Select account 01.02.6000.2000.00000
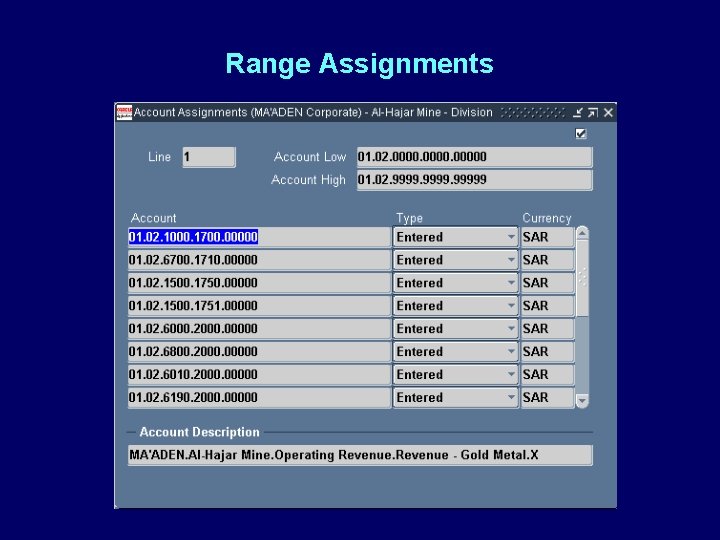 pyautogui.click(x=259, y=329)
